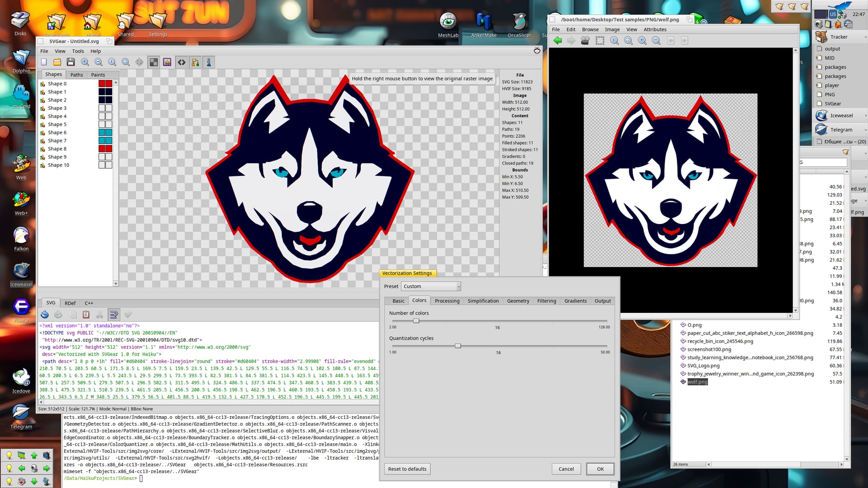Switch to the Simplification tab
Viewport: 868px width, 488px height.
click(x=483, y=301)
